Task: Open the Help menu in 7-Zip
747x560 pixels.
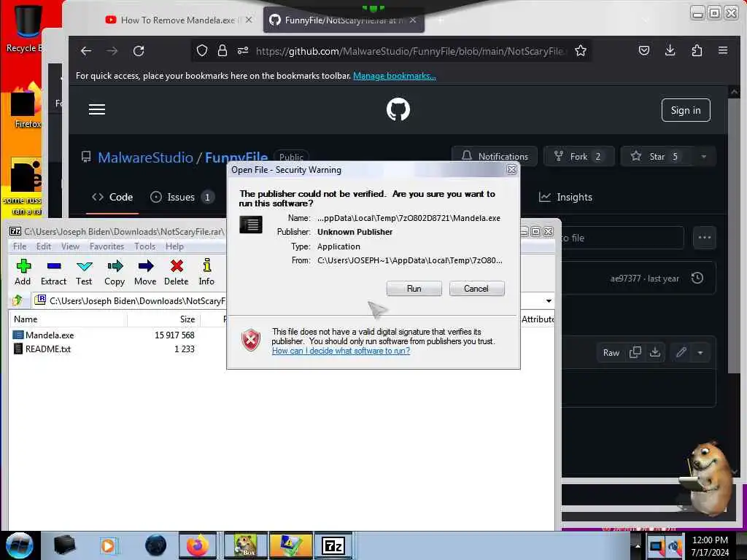Action: pos(174,246)
